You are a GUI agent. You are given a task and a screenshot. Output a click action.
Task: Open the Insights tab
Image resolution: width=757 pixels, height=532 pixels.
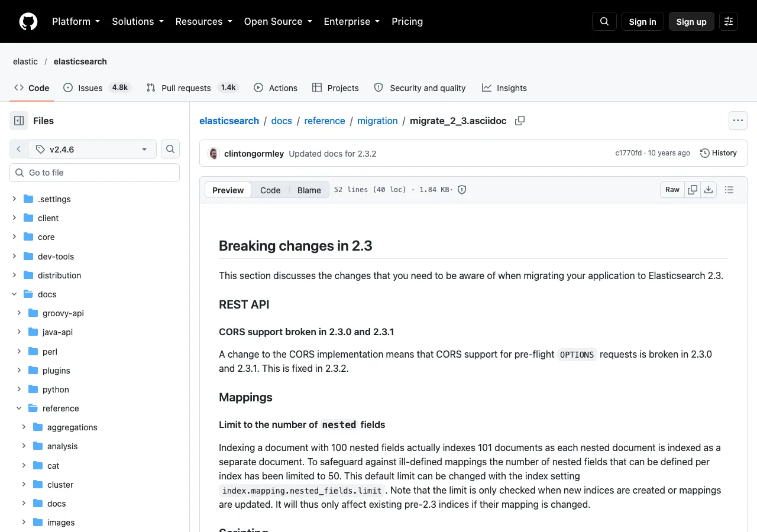[504, 87]
